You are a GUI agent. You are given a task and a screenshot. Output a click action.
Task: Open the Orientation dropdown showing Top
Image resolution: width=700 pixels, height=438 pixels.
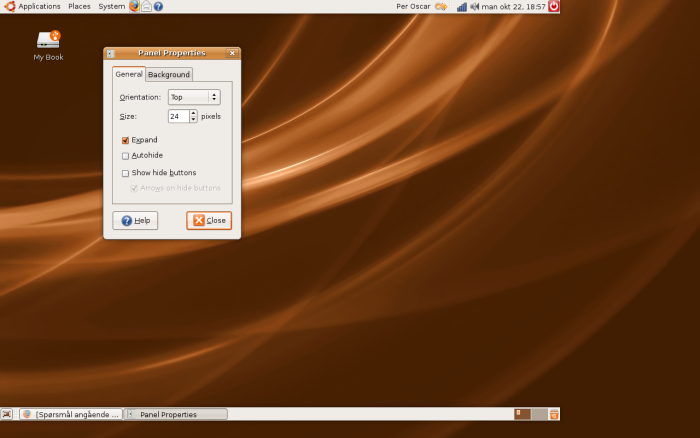pyautogui.click(x=194, y=97)
